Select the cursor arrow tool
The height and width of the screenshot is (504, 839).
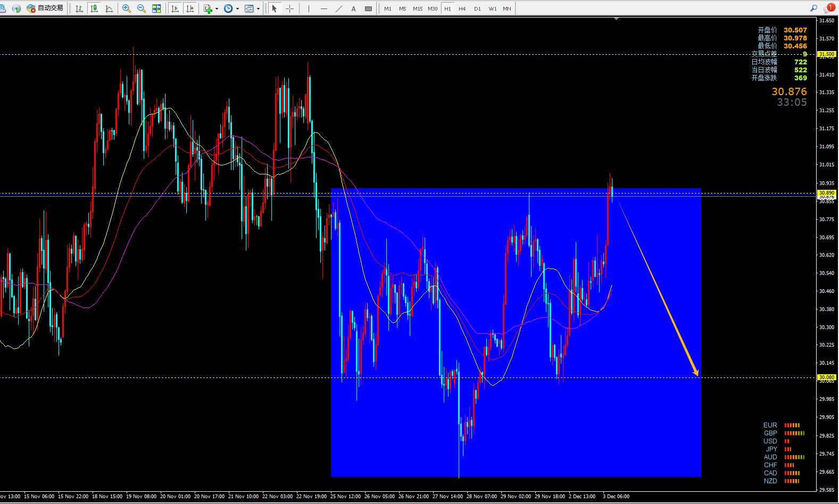[x=275, y=9]
